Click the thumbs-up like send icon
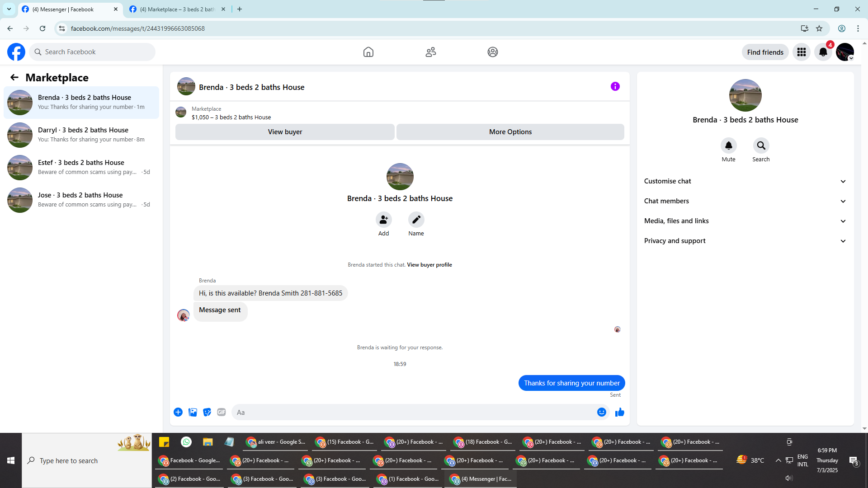 (619, 412)
